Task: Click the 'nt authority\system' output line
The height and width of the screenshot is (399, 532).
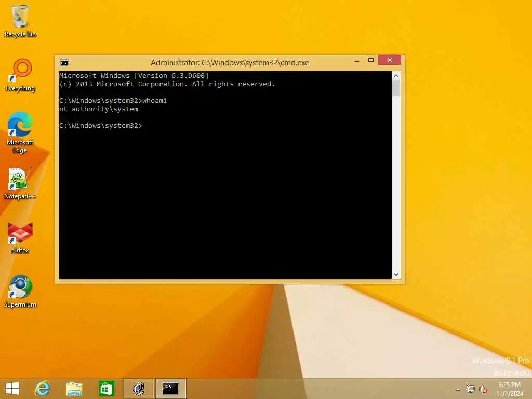Action: pos(99,109)
